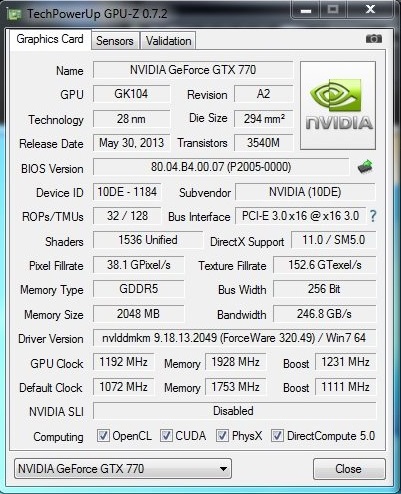Click the 'NVIDIA SLI' label

click(x=56, y=412)
